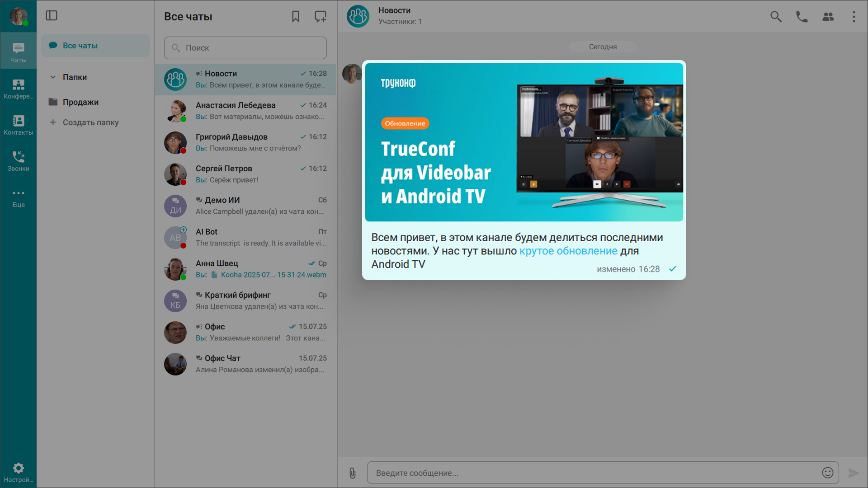Open Новости channel avatar in header
Screen dimensions: 868x488
(358, 16)
